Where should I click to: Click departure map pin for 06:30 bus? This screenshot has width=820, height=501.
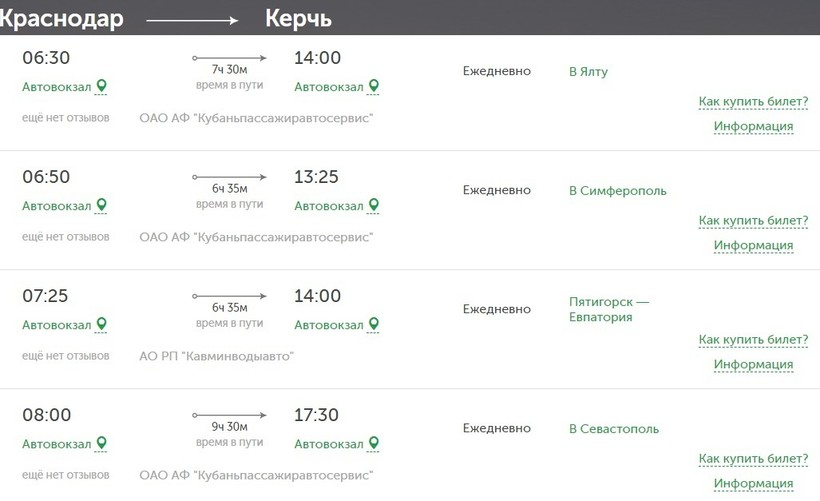101,87
